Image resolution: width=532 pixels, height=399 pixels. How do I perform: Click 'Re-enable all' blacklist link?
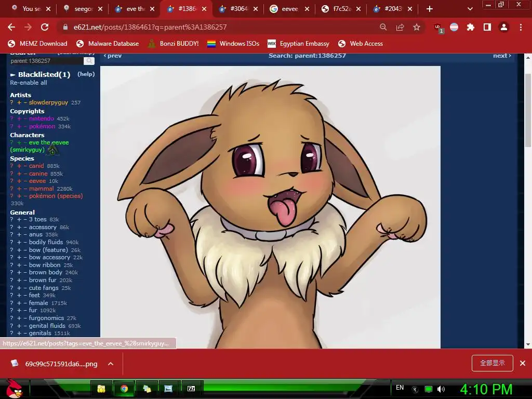pos(29,83)
